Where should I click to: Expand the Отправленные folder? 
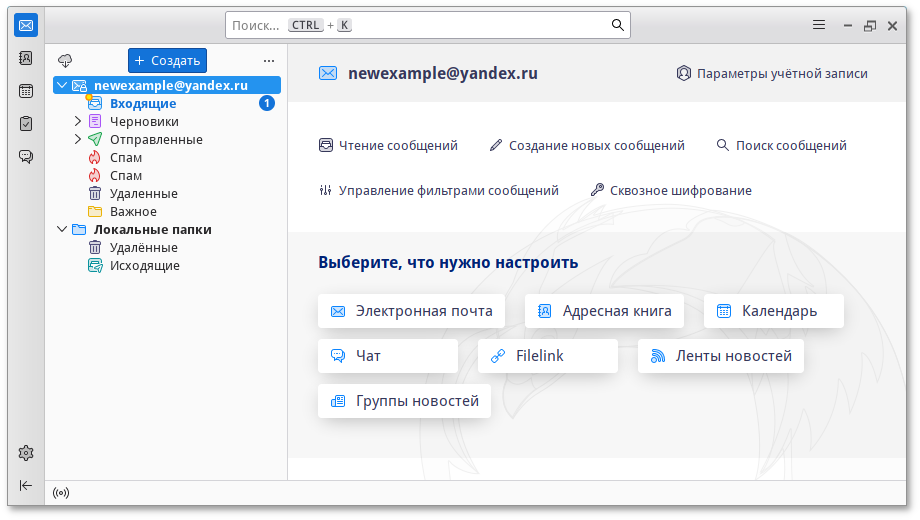tap(77, 140)
